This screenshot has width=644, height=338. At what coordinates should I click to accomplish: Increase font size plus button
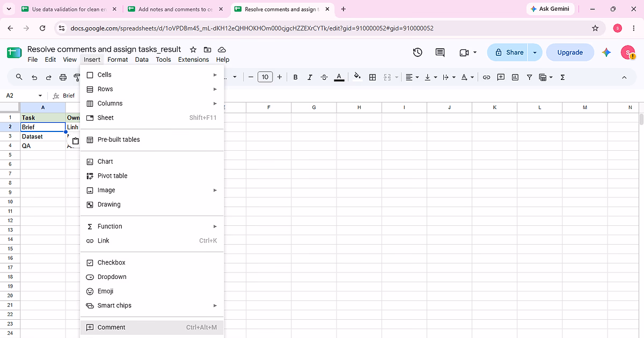click(279, 77)
